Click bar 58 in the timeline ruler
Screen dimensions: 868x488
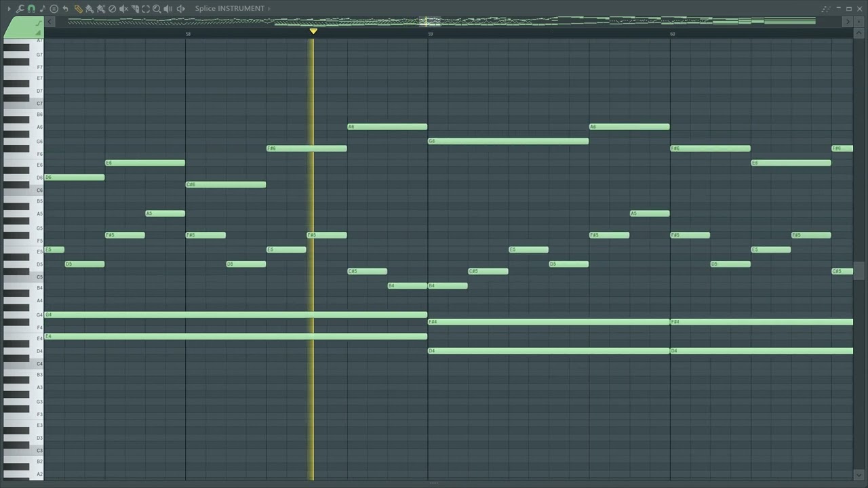tap(188, 33)
